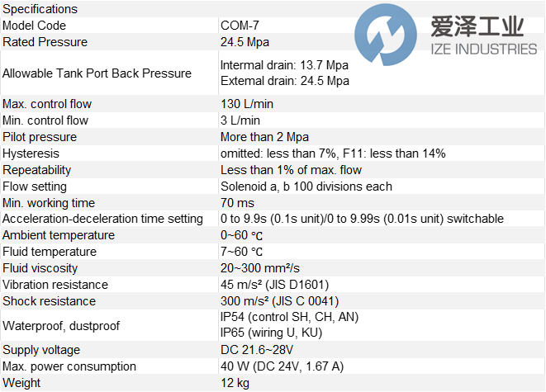Click the COM-7 model code value
Image resolution: width=546 pixels, height=392 pixels.
tap(239, 26)
